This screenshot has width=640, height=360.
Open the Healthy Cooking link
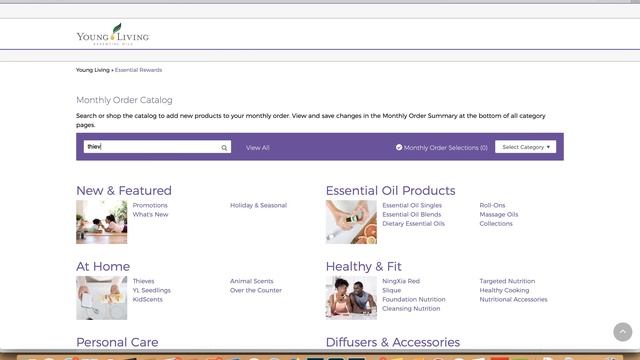(504, 290)
